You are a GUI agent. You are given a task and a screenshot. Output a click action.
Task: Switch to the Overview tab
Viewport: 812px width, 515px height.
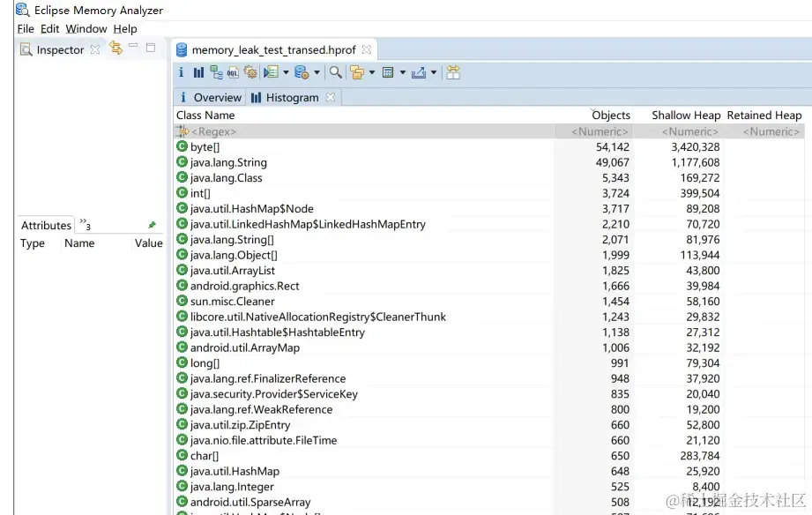click(x=210, y=97)
